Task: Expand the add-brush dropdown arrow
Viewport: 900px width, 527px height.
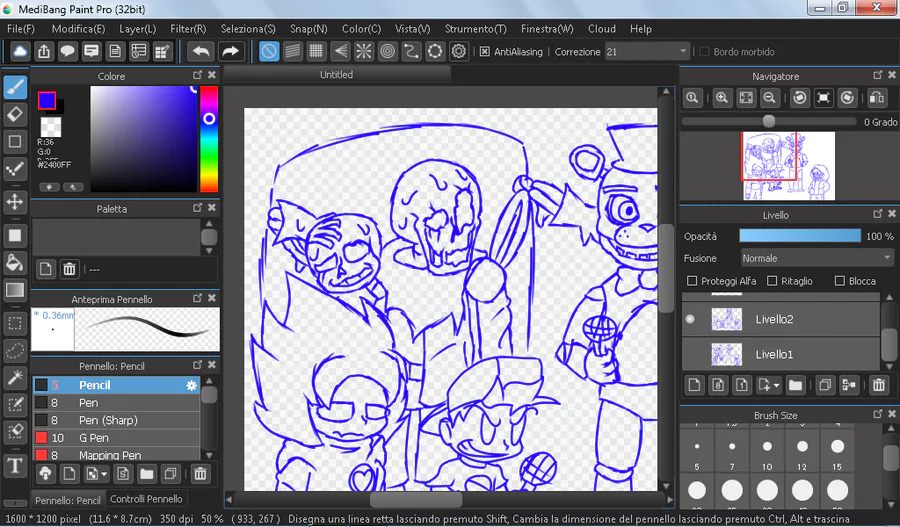Action: pos(104,474)
